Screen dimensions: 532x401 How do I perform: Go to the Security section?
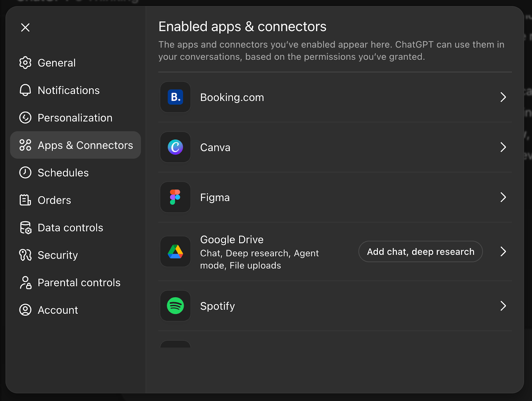pyautogui.click(x=58, y=255)
